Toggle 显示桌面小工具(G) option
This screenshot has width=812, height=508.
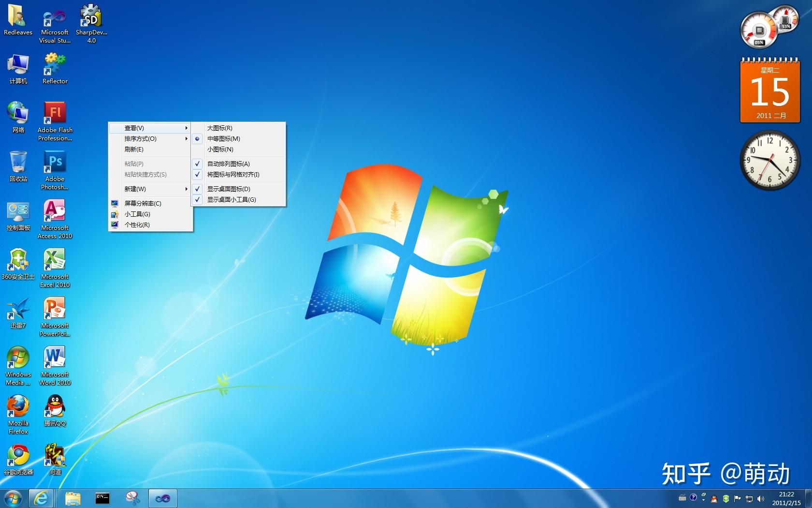[x=238, y=200]
